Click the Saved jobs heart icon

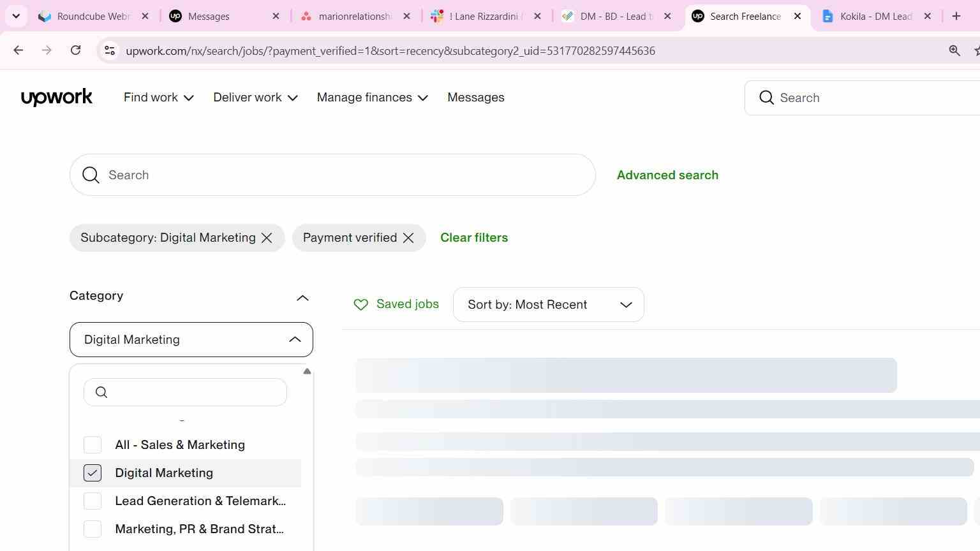[x=360, y=305]
